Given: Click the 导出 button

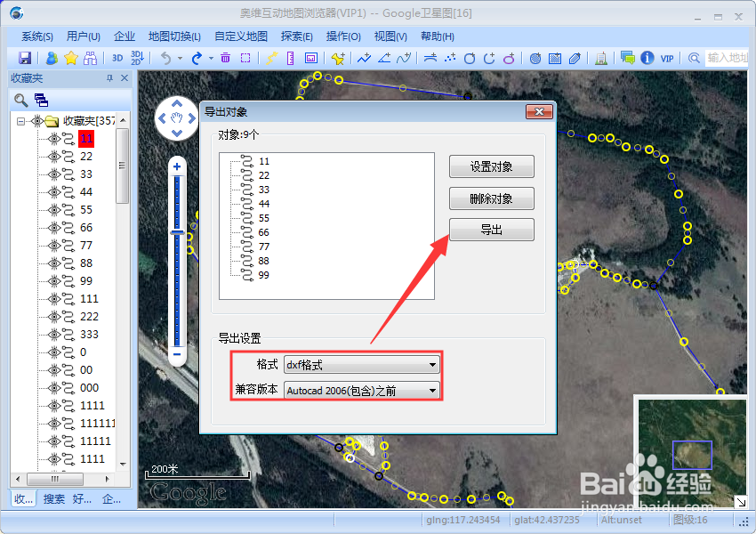Looking at the screenshot, I should (x=491, y=231).
